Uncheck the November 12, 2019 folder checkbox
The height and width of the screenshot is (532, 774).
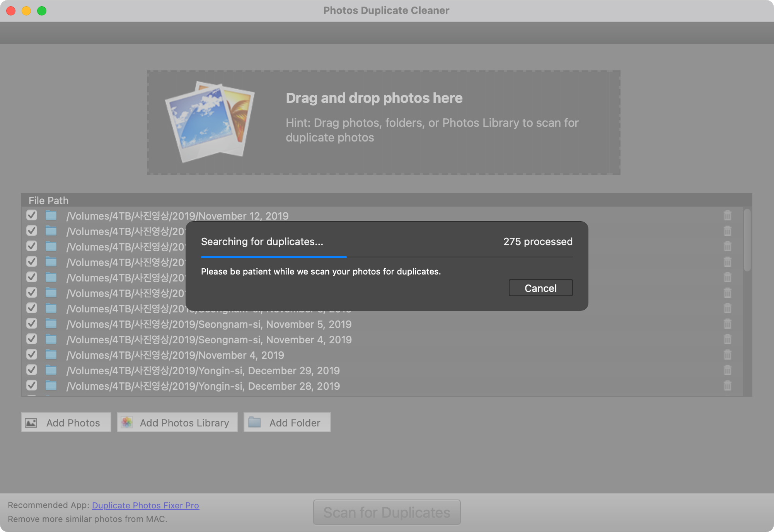(x=32, y=215)
